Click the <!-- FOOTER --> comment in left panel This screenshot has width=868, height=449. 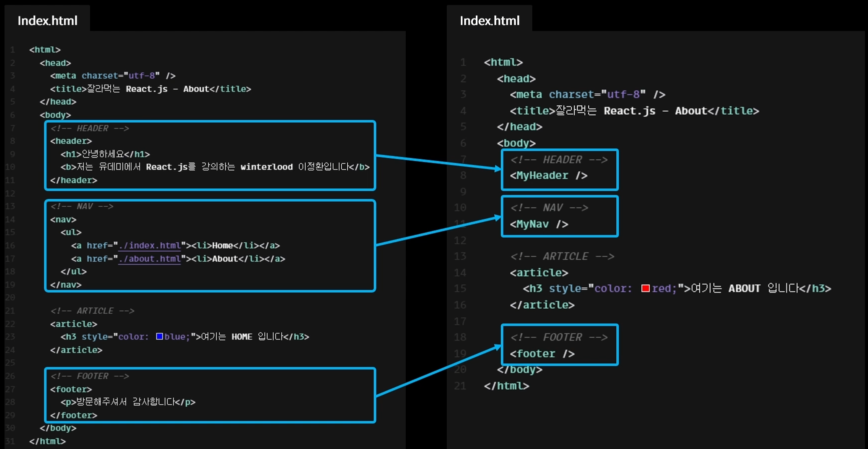[x=90, y=376]
